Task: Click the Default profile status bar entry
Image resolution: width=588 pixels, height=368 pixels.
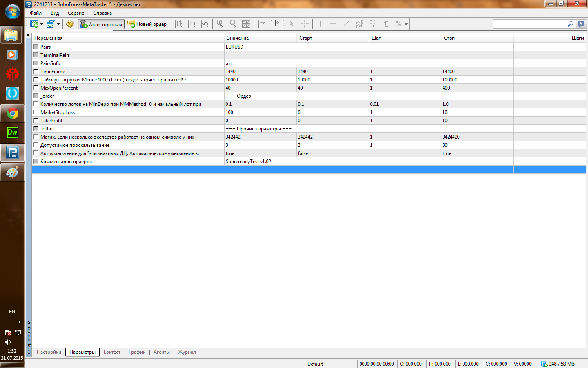Action: click(315, 364)
